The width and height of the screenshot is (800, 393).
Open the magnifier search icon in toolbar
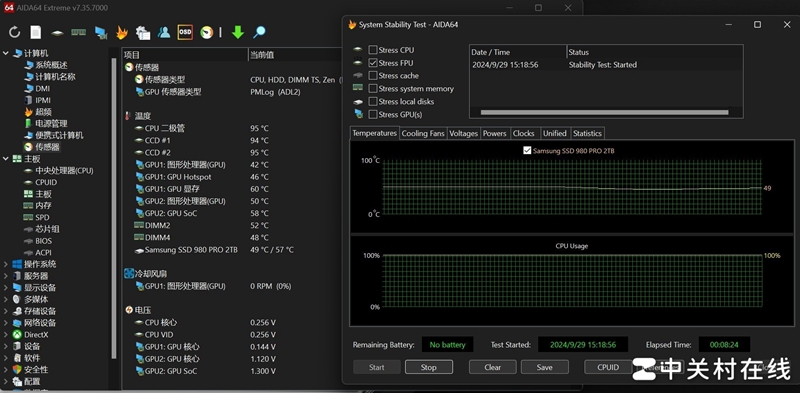click(x=259, y=33)
